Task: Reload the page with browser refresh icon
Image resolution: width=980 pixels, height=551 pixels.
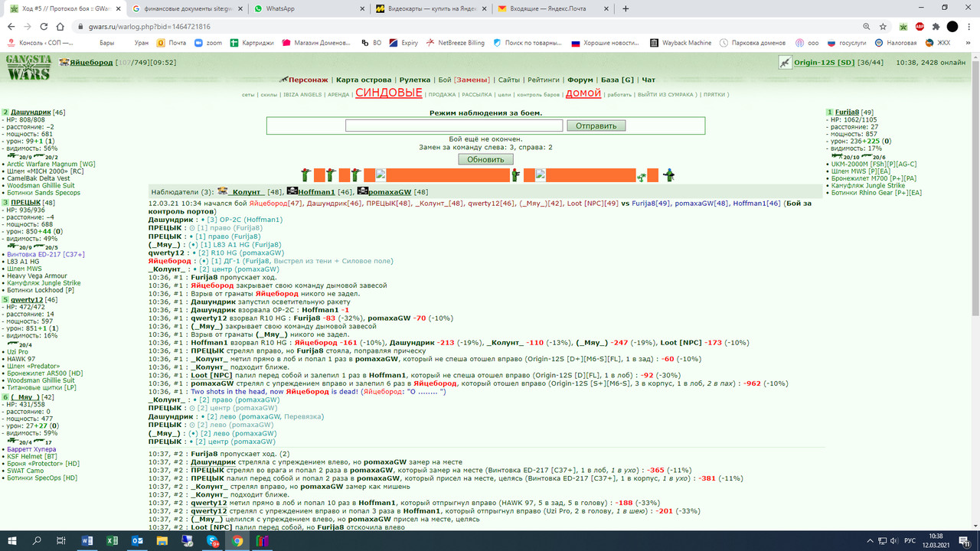Action: pos(45,26)
